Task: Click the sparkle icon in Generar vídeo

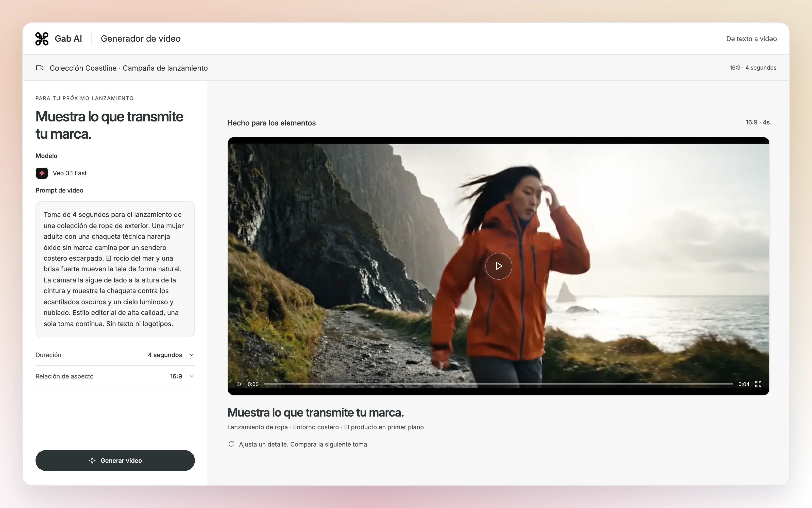Action: [x=92, y=461]
